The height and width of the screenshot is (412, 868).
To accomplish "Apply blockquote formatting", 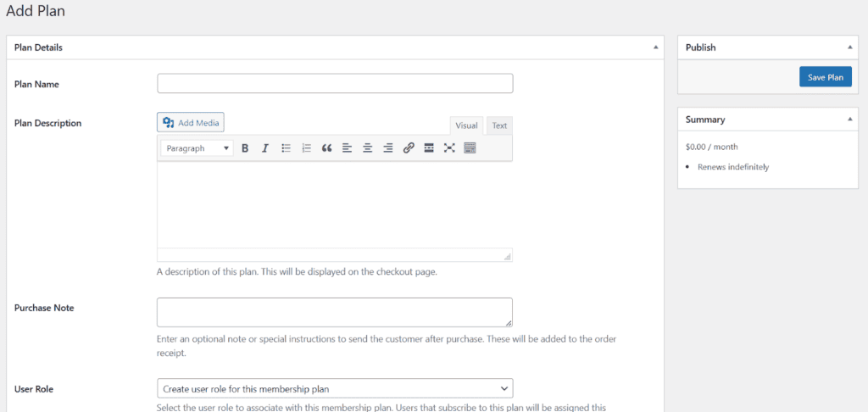I will [x=326, y=148].
